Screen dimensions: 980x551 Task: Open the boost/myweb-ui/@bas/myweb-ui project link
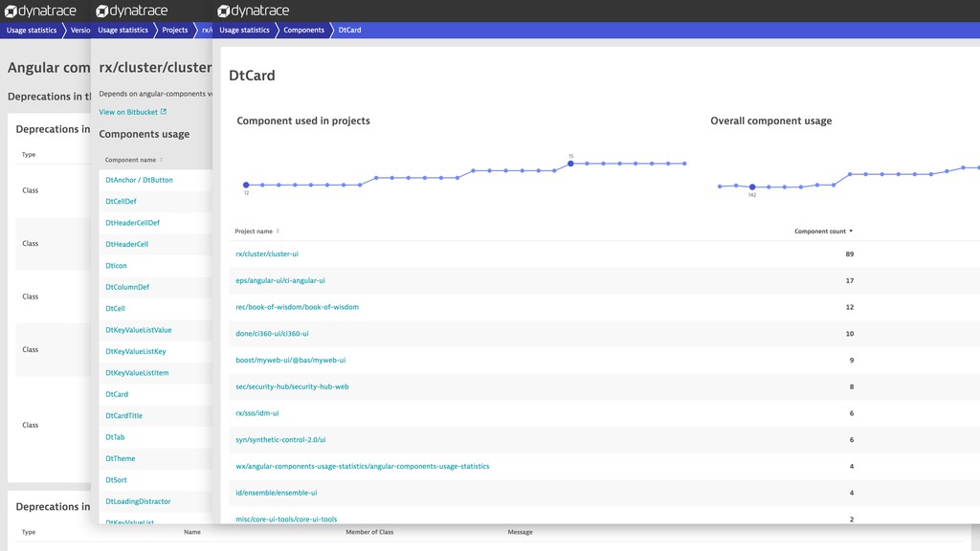[x=291, y=361]
